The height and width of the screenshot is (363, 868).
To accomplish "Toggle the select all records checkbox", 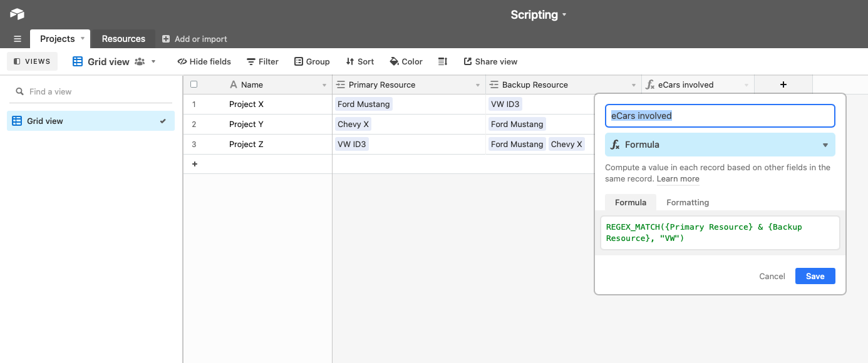I will 194,84.
